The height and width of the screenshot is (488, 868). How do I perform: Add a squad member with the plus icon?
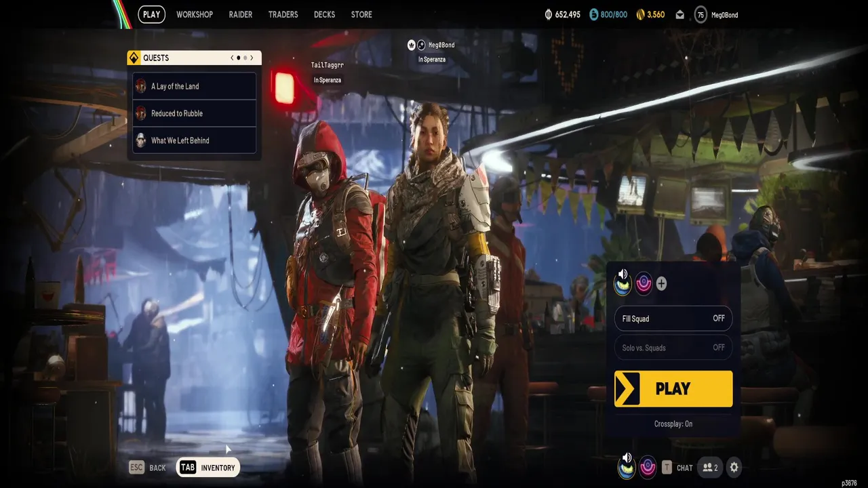coord(661,284)
